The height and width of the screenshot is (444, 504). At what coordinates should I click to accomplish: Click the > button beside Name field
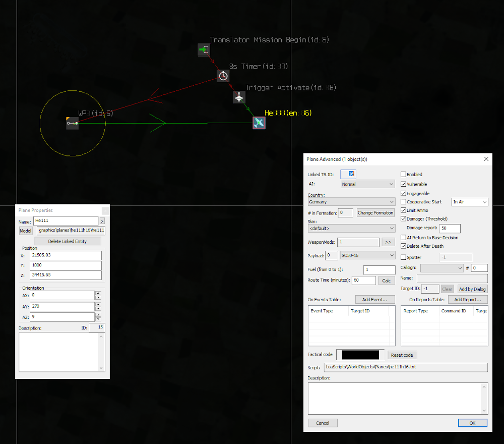[x=102, y=221]
